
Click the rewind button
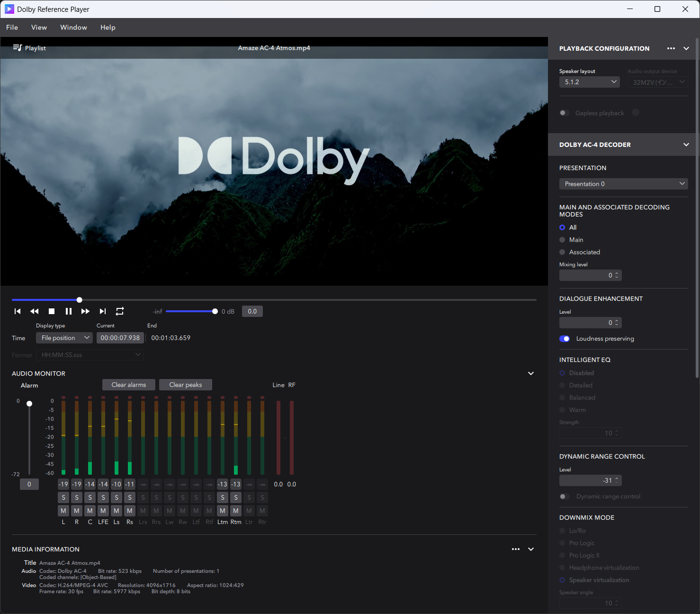click(35, 311)
